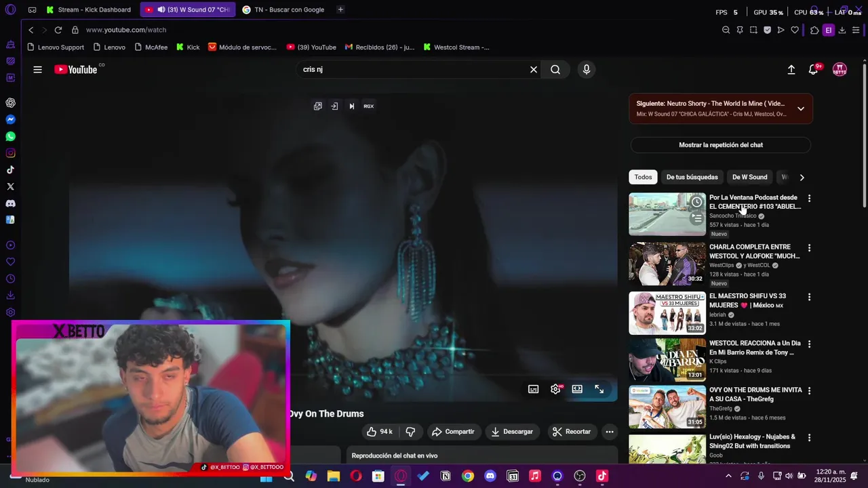Open downloads in the Opera sidebar
The height and width of the screenshot is (488, 868).
point(10,296)
